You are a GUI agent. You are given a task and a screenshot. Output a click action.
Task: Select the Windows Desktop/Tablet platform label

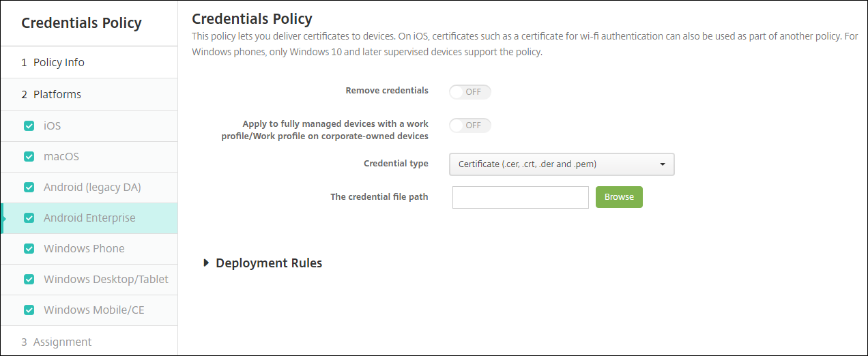click(106, 280)
